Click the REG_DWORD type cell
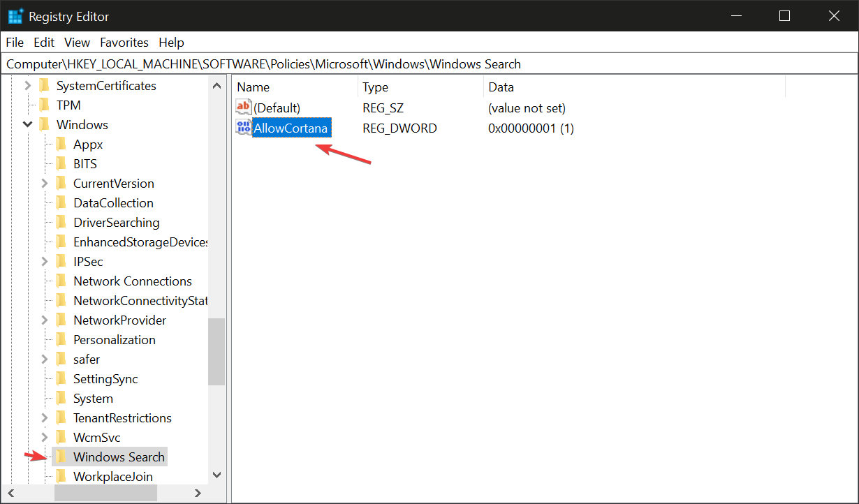 [x=399, y=128]
